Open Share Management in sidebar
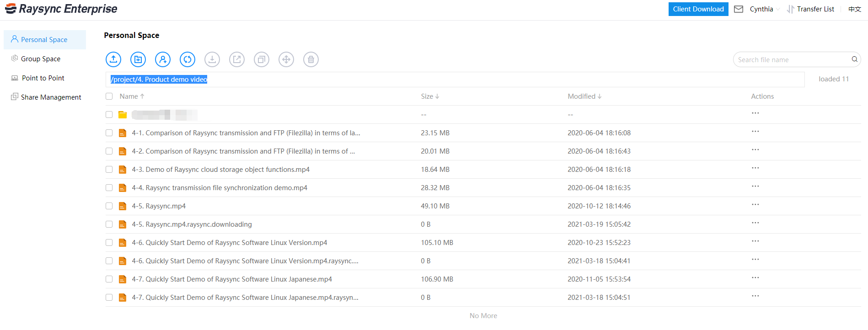868x330 pixels. 45,97
